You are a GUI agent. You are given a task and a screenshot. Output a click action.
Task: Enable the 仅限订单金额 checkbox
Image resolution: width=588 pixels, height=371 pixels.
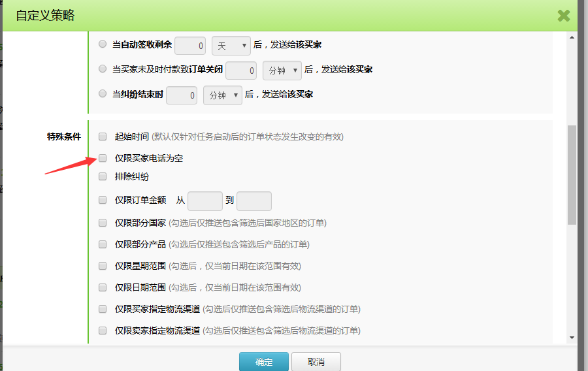point(103,201)
